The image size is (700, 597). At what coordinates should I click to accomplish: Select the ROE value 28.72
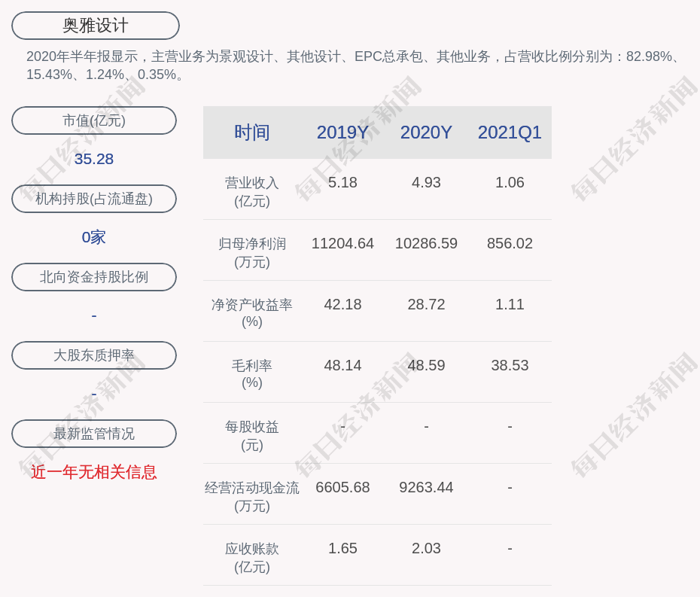(426, 305)
